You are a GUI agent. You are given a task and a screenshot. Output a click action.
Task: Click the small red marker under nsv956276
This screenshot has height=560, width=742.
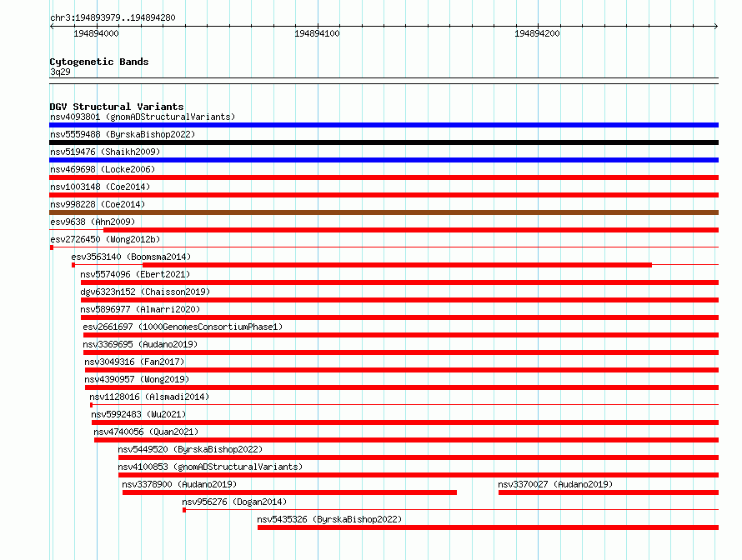[x=184, y=510]
